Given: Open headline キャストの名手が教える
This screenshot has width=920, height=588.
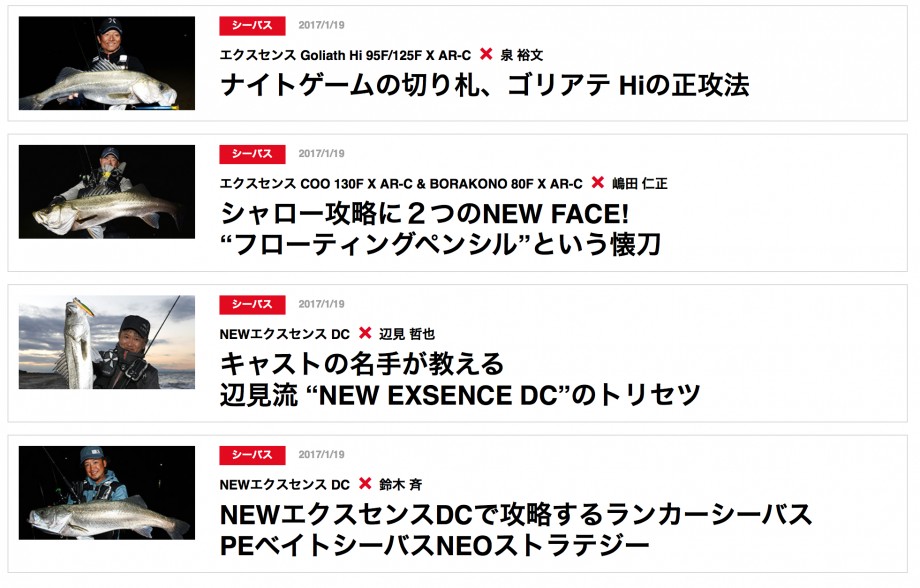Looking at the screenshot, I should pyautogui.click(x=362, y=364).
